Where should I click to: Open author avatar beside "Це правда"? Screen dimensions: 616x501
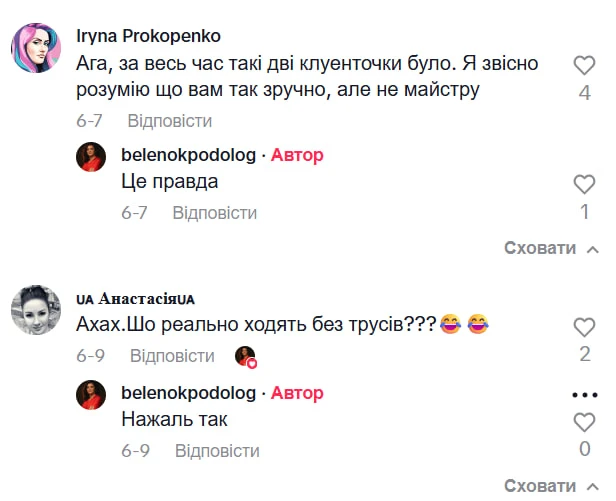pos(91,158)
